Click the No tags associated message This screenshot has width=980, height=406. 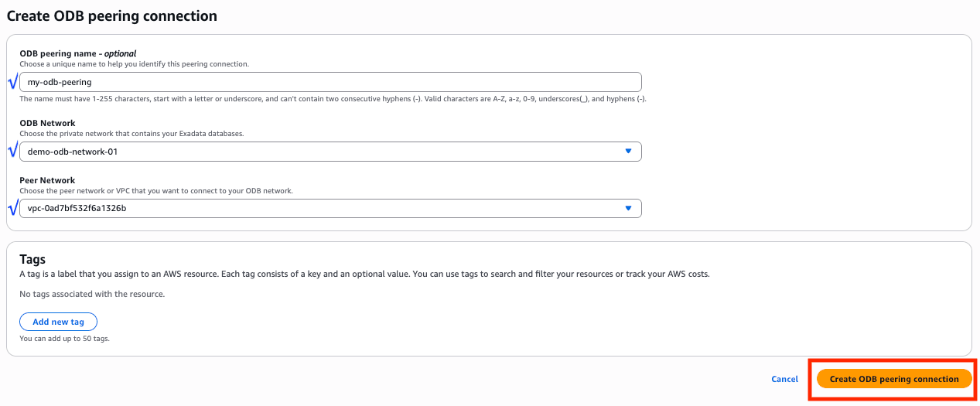(x=92, y=294)
